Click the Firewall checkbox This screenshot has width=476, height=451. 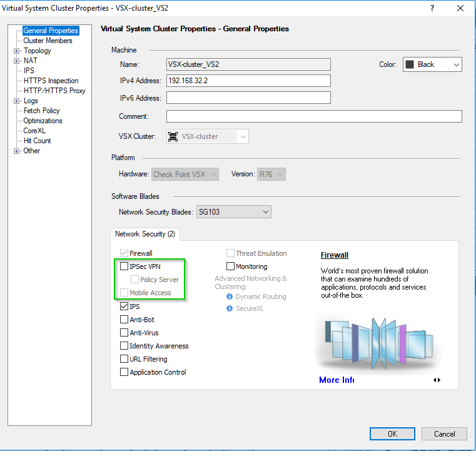click(124, 253)
